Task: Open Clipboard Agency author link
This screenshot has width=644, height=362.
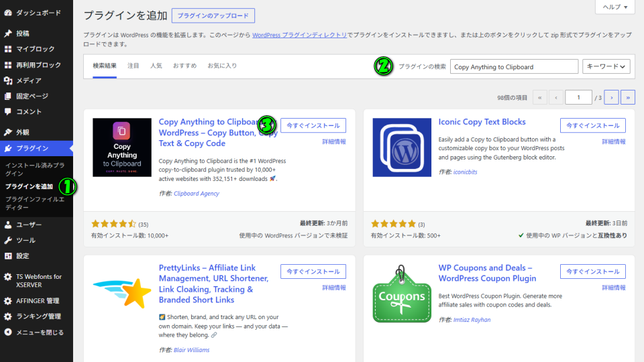Action: [x=197, y=193]
